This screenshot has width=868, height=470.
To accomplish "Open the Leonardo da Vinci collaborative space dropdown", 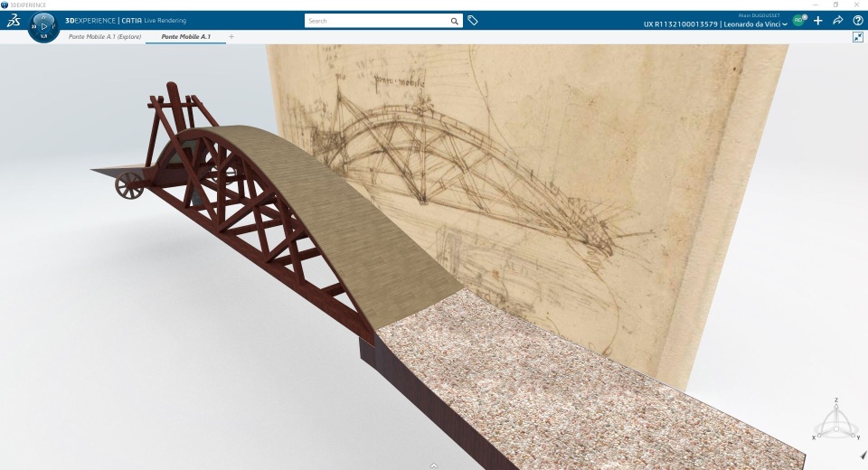I will (x=756, y=24).
